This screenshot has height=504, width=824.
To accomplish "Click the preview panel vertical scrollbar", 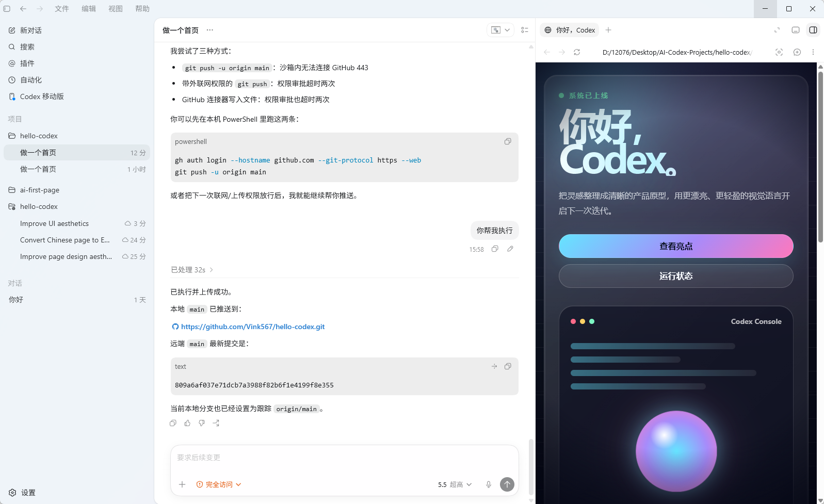I will (820, 157).
